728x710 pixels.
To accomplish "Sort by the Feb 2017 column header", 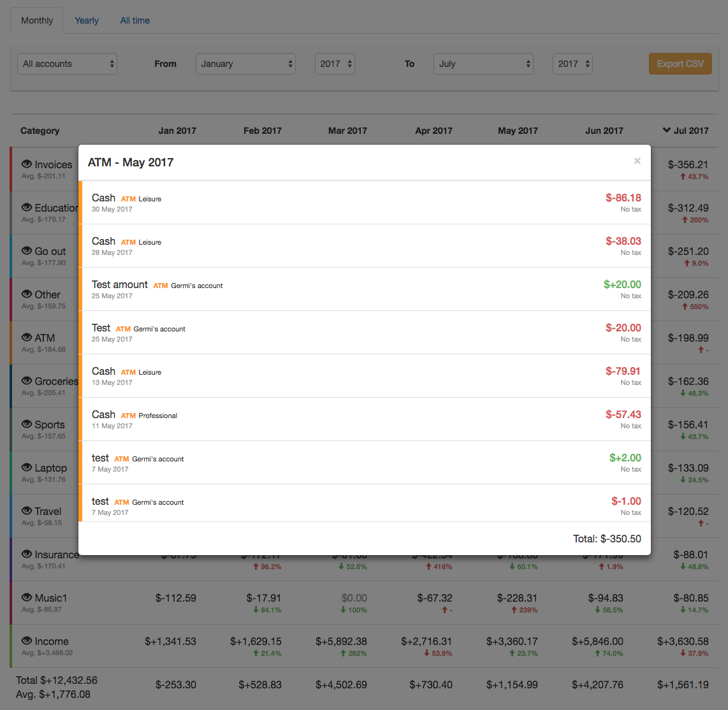I will (x=262, y=131).
